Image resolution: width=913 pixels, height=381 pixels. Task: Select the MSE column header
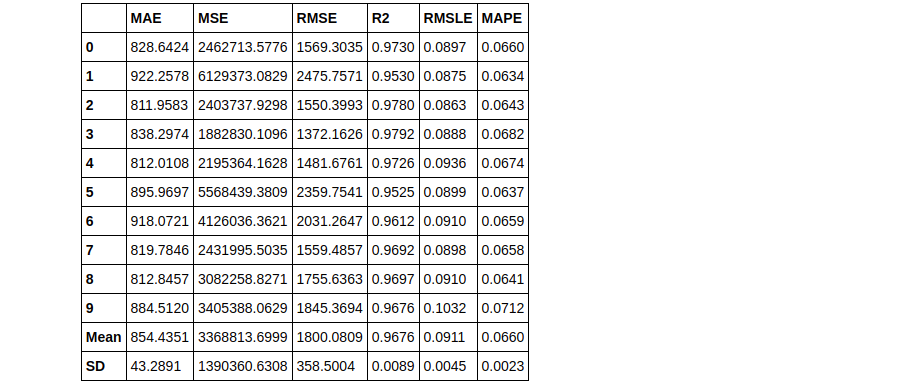(213, 19)
